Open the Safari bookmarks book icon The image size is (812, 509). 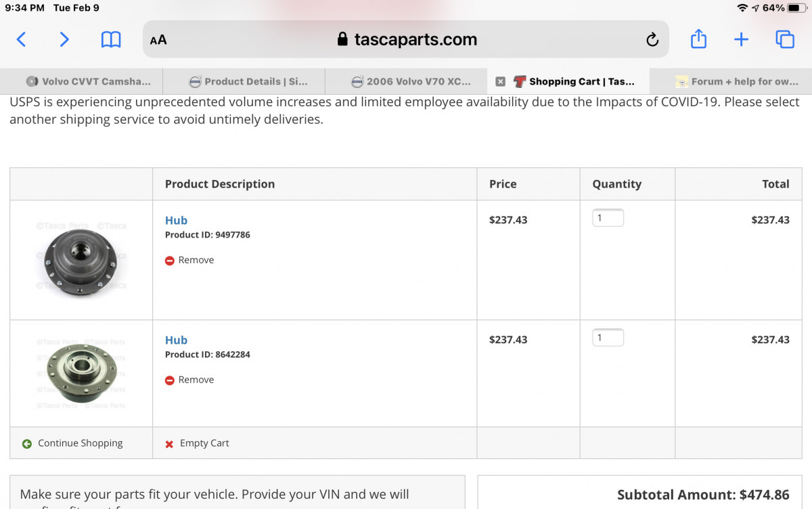111,40
